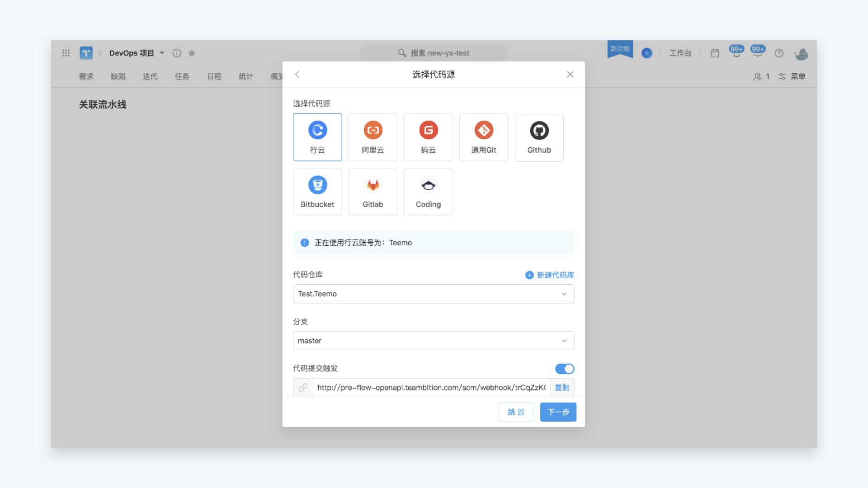
Task: Open the 菜单 settings menu
Action: pos(792,76)
